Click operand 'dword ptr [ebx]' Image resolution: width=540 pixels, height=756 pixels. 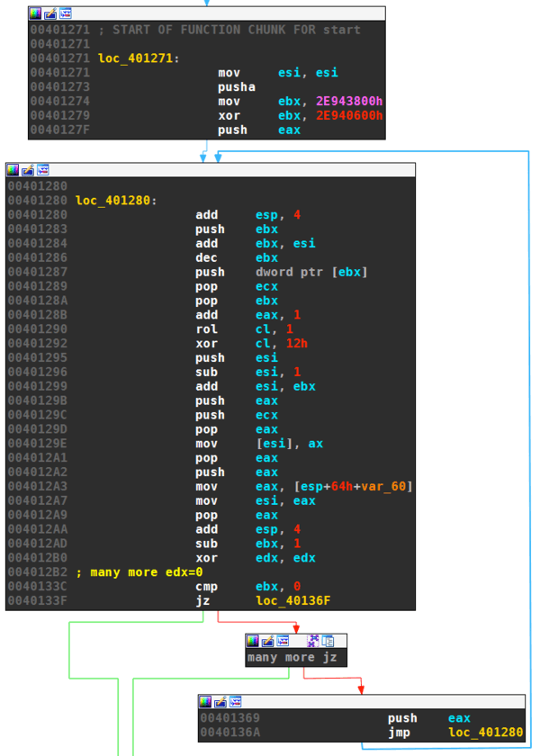[x=311, y=272]
